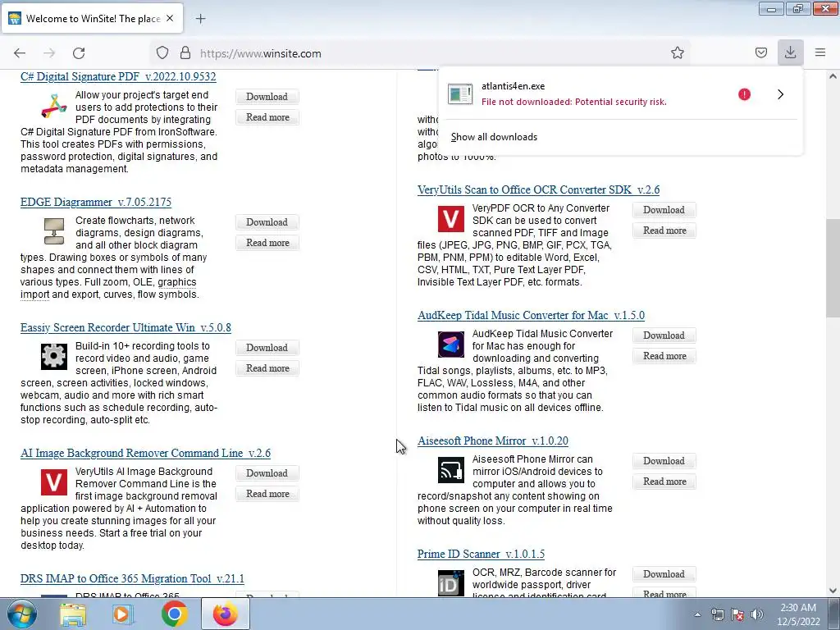Read more about VeryUtils Scan to Office

pyautogui.click(x=664, y=231)
